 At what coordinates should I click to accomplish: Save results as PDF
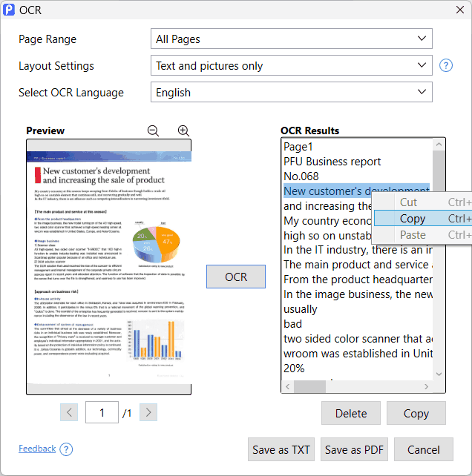pos(355,449)
